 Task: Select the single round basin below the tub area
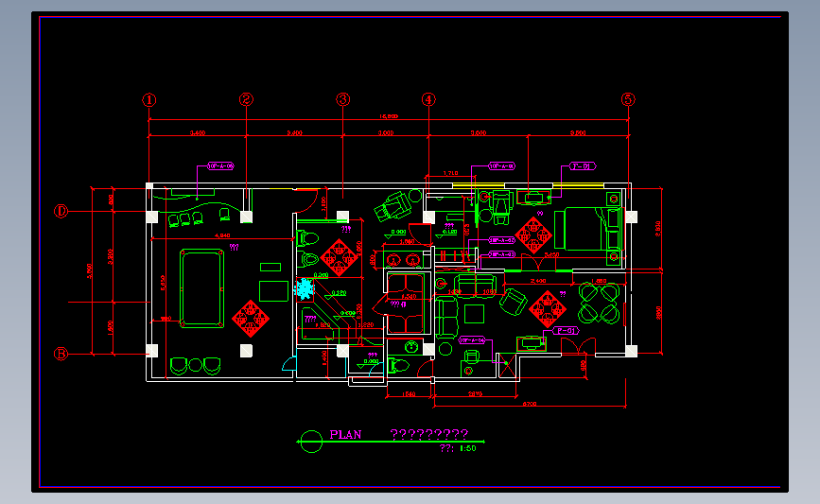[x=411, y=346]
